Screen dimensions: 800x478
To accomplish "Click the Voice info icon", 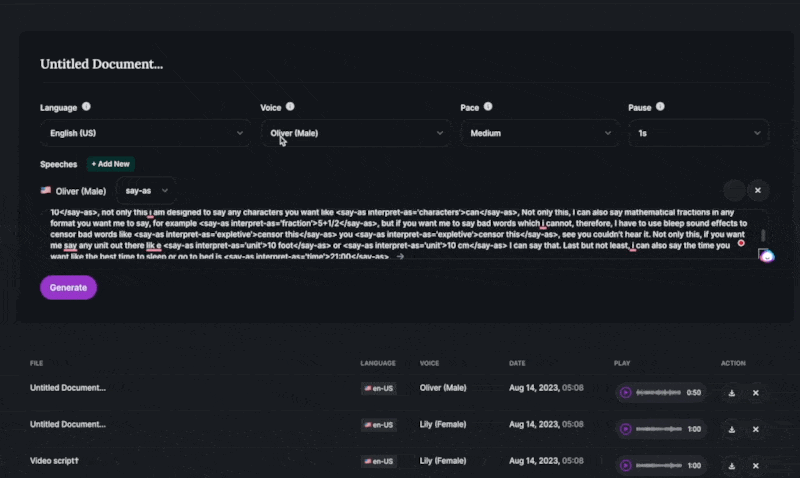I will [x=290, y=107].
